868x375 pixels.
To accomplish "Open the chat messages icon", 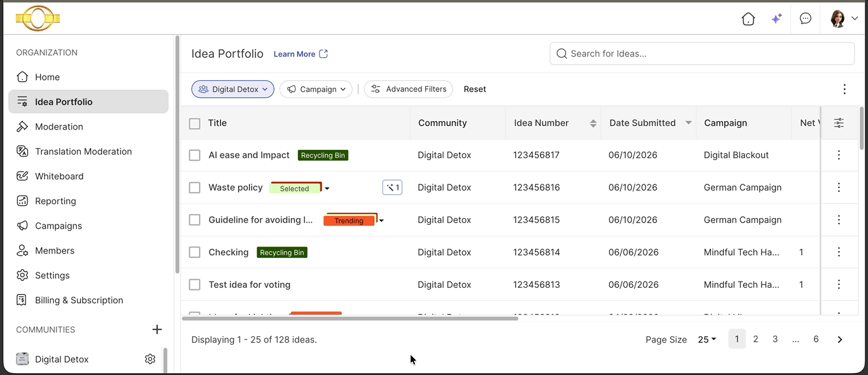I will [x=806, y=18].
